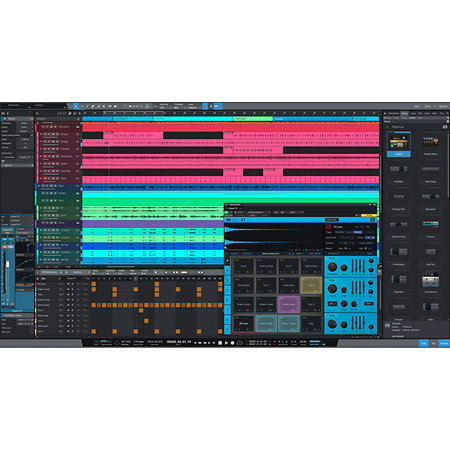
Task: Toggle the Browse button at bottom right
Action: [x=444, y=343]
